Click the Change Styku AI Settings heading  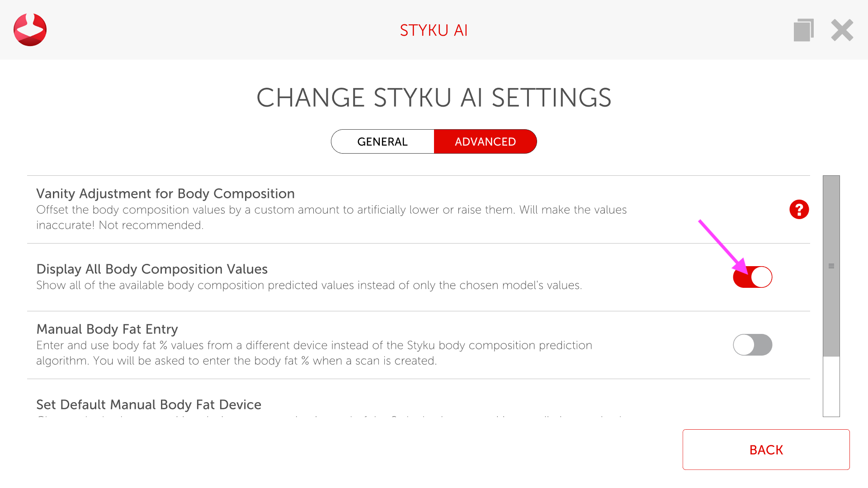click(434, 98)
